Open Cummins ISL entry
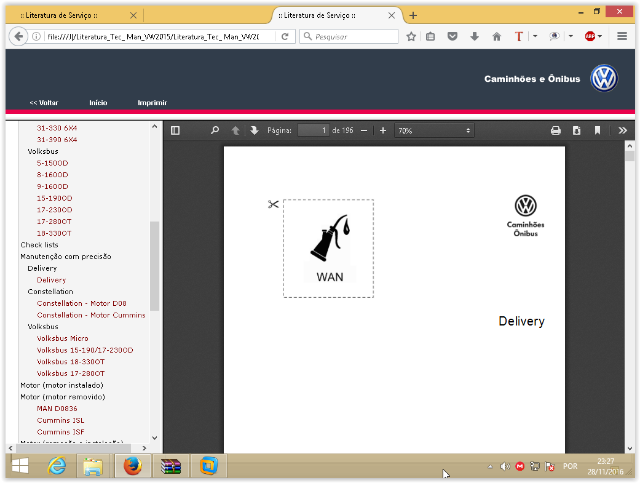This screenshot has width=640, height=483. 60,421
